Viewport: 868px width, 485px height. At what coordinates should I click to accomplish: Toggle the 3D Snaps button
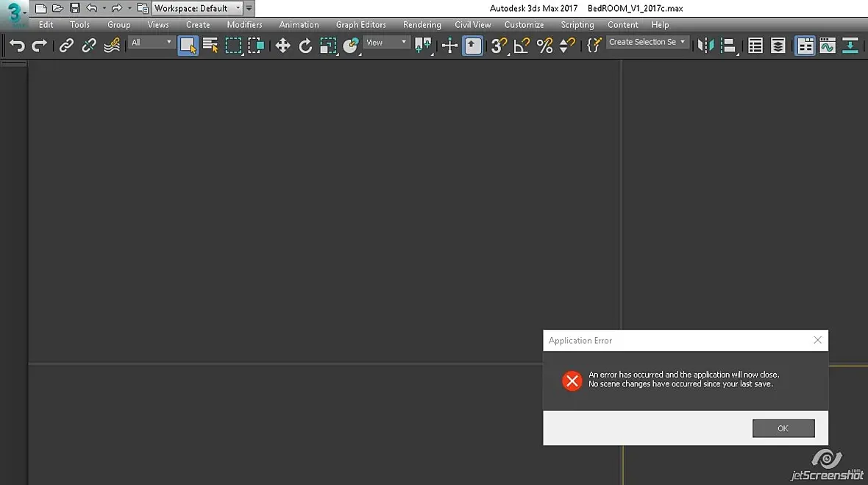pyautogui.click(x=499, y=46)
